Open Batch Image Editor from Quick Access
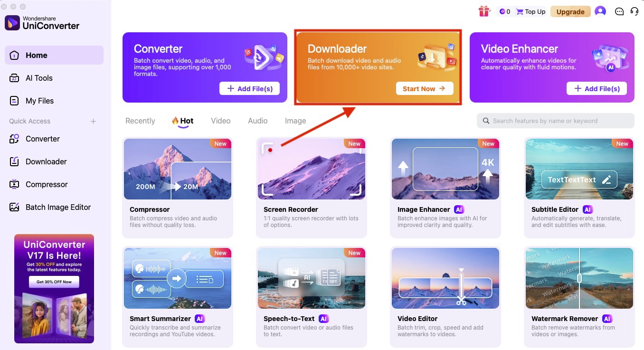Image resolution: width=644 pixels, height=350 pixels. tap(54, 207)
